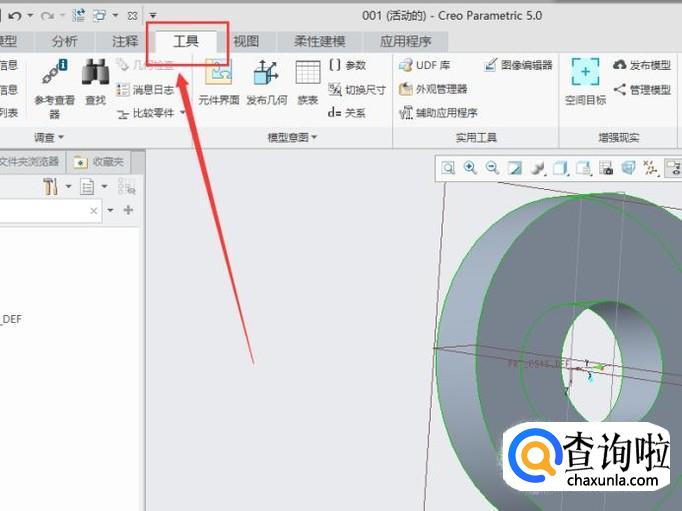Image resolution: width=682 pixels, height=511 pixels.
Task: Switch to the 分析 ribbon tab
Action: (x=64, y=41)
